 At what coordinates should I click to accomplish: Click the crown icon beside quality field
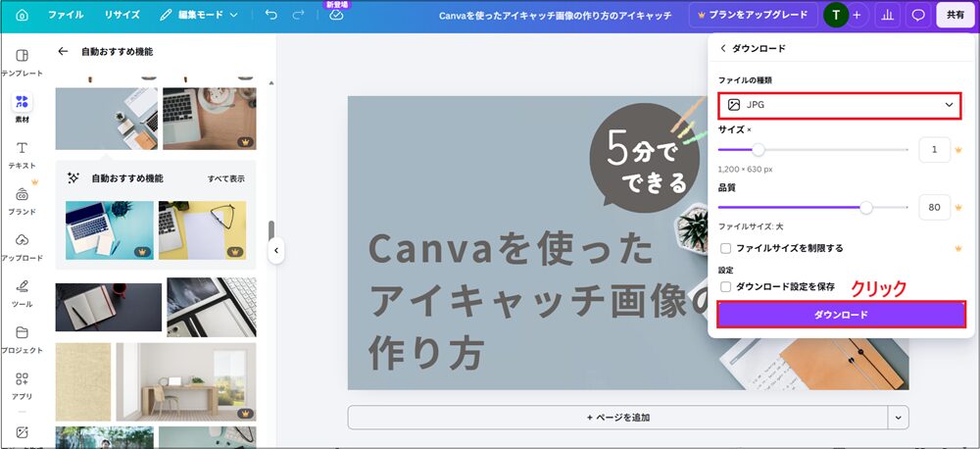click(x=958, y=208)
